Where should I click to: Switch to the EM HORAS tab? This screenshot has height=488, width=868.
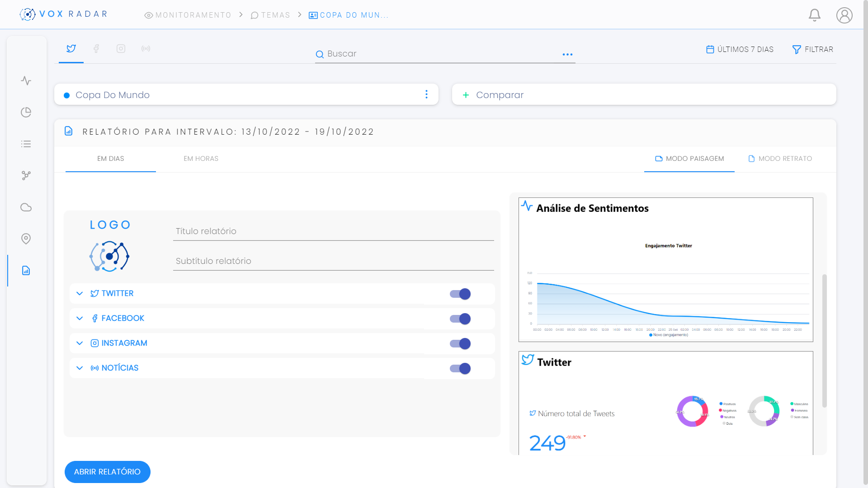tap(201, 159)
